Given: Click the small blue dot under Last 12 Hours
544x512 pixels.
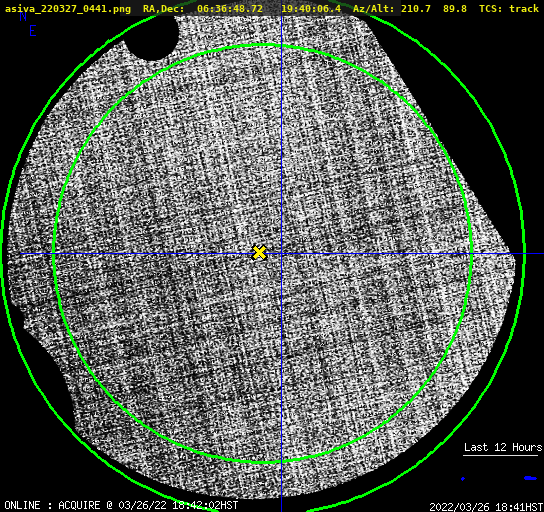Looking at the screenshot, I should coord(463,479).
